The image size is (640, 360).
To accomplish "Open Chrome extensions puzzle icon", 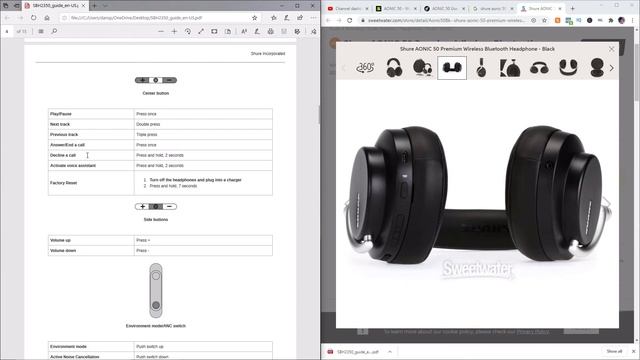I will pyautogui.click(x=611, y=20).
